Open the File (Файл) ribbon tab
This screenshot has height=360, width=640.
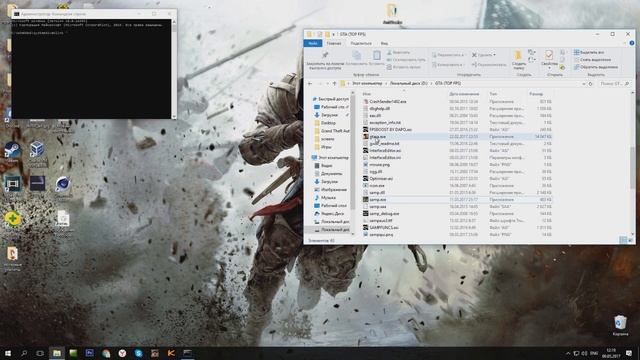(x=313, y=43)
